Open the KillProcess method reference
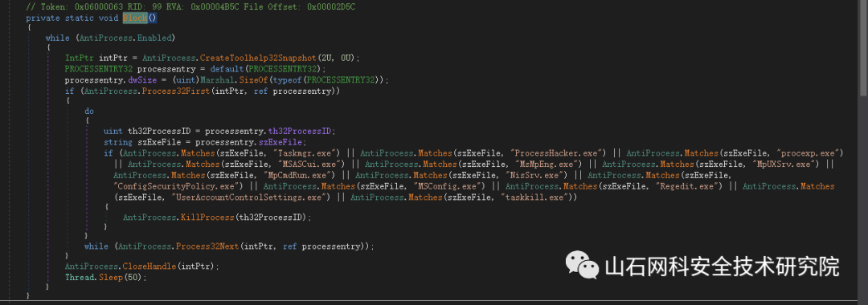 (x=208, y=218)
